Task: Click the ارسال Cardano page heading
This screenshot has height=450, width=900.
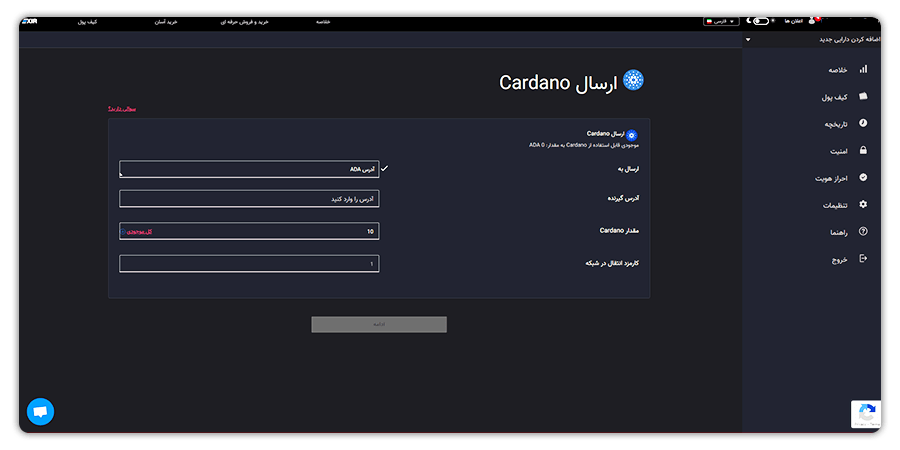Action: [x=558, y=83]
